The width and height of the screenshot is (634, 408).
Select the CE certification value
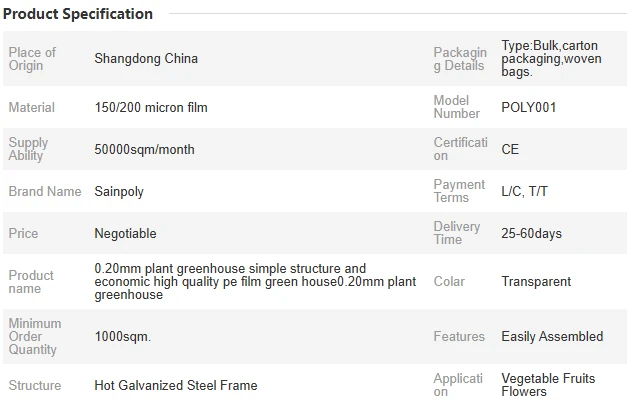coord(510,150)
